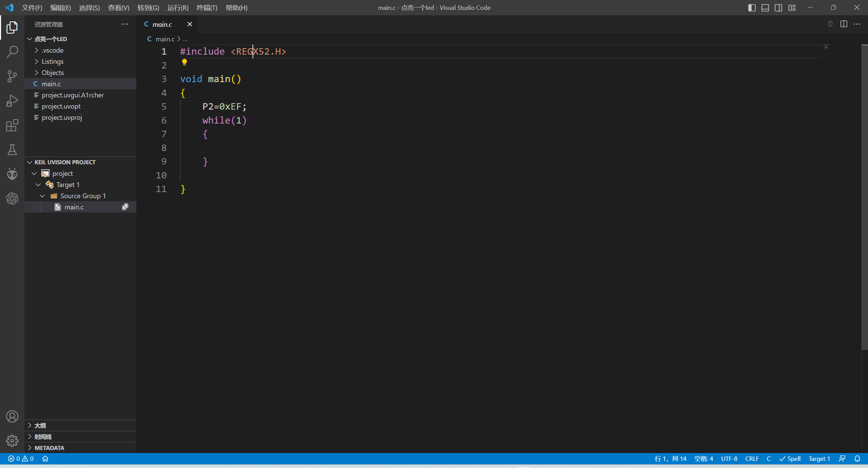Open the Extensions view
The width and height of the screenshot is (868, 468).
[x=12, y=125]
